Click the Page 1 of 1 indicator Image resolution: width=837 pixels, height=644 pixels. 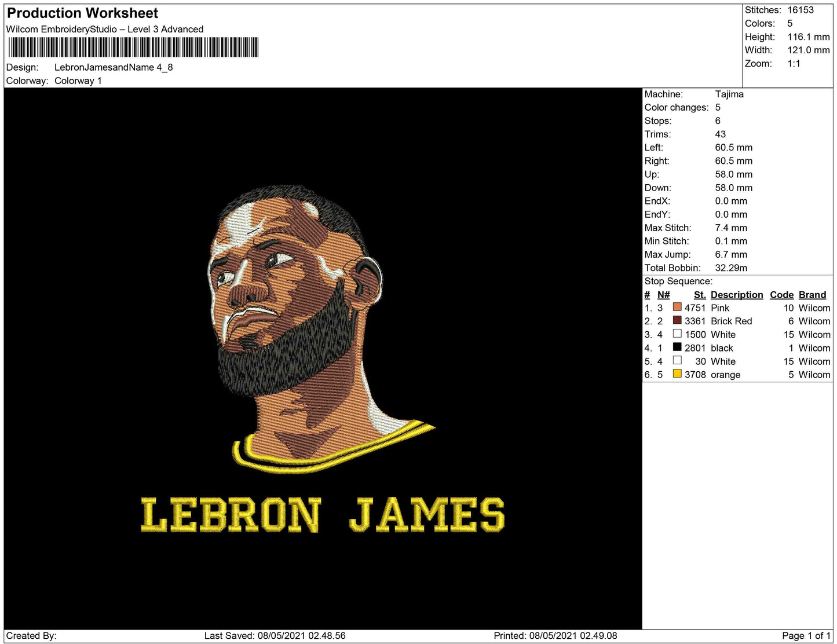pyautogui.click(x=807, y=635)
